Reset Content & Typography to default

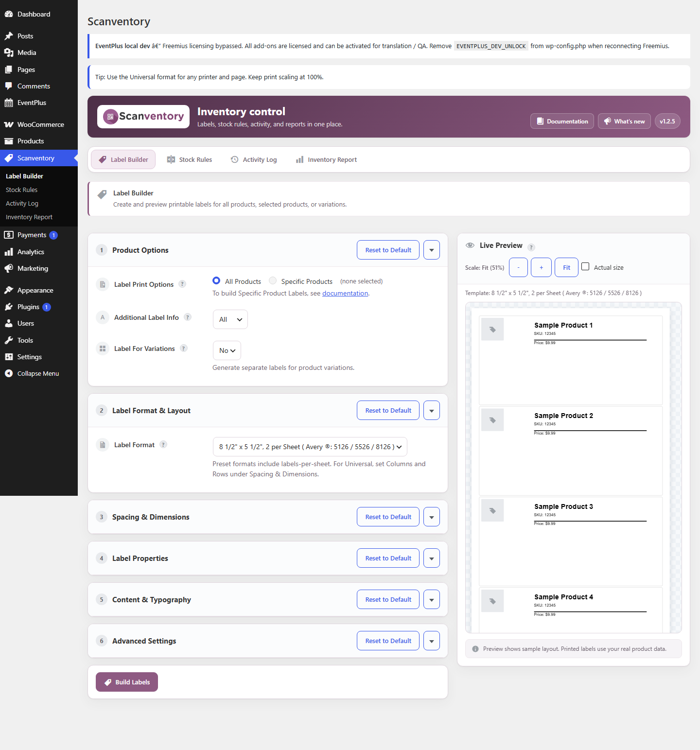[x=388, y=599]
